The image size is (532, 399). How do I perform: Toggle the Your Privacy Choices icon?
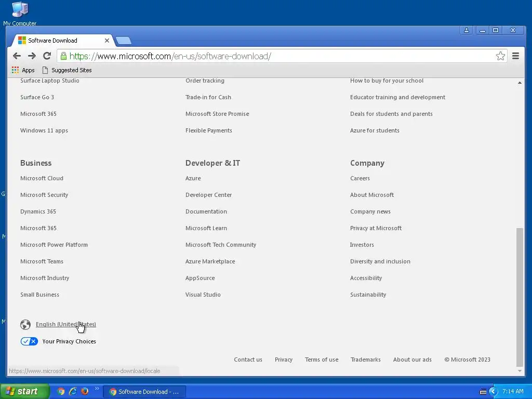(29, 341)
